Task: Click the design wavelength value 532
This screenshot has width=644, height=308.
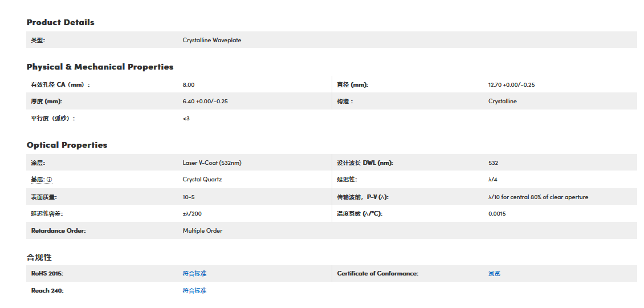Action: coord(493,163)
